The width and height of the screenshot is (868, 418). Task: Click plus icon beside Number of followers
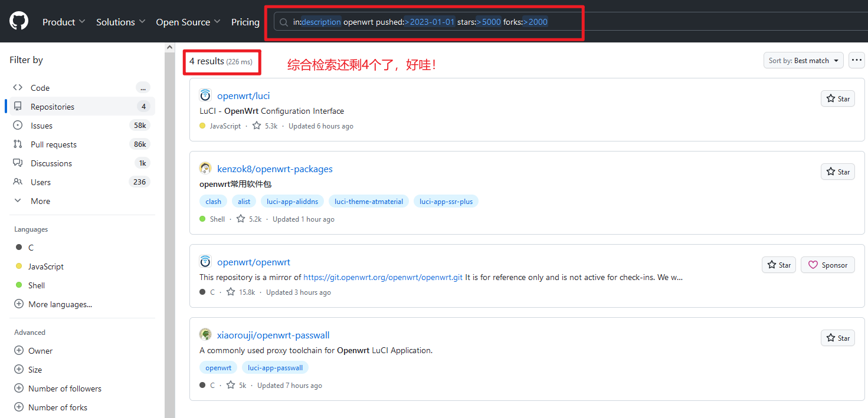click(18, 388)
